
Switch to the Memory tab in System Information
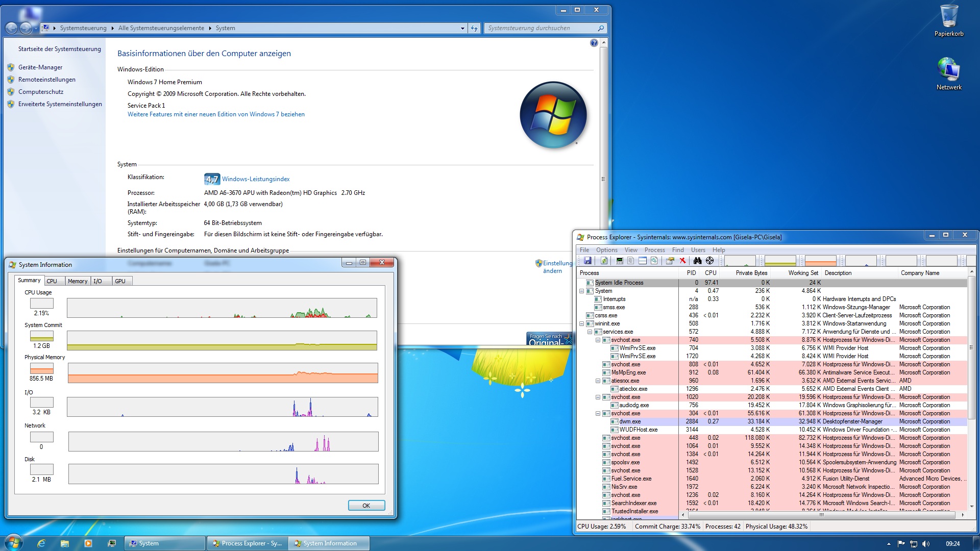click(78, 281)
